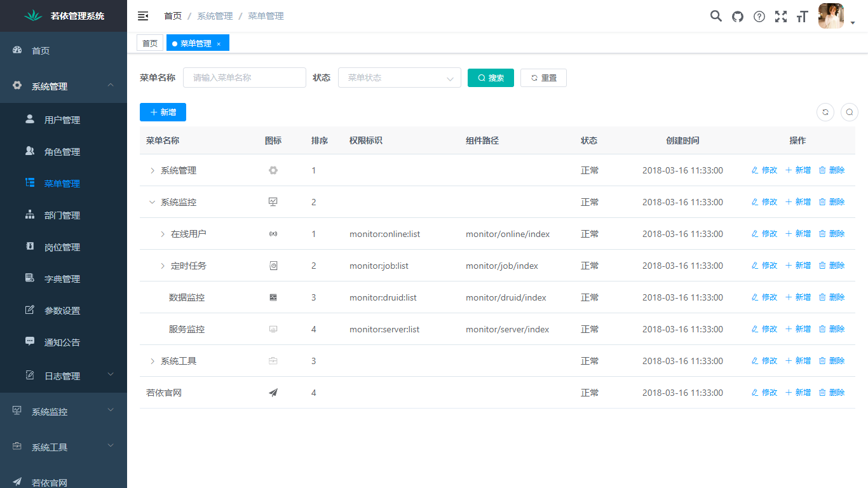Collapse the 系统监控 row in the table

coord(152,201)
